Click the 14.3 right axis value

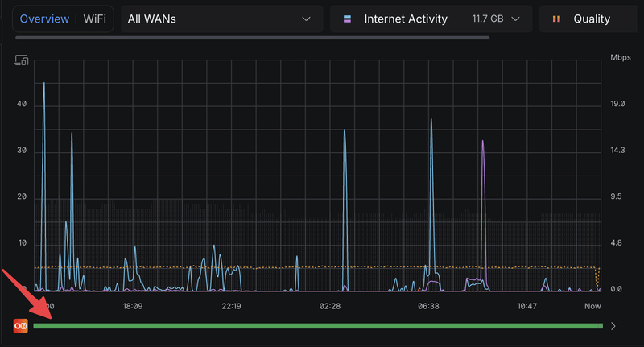tap(617, 151)
